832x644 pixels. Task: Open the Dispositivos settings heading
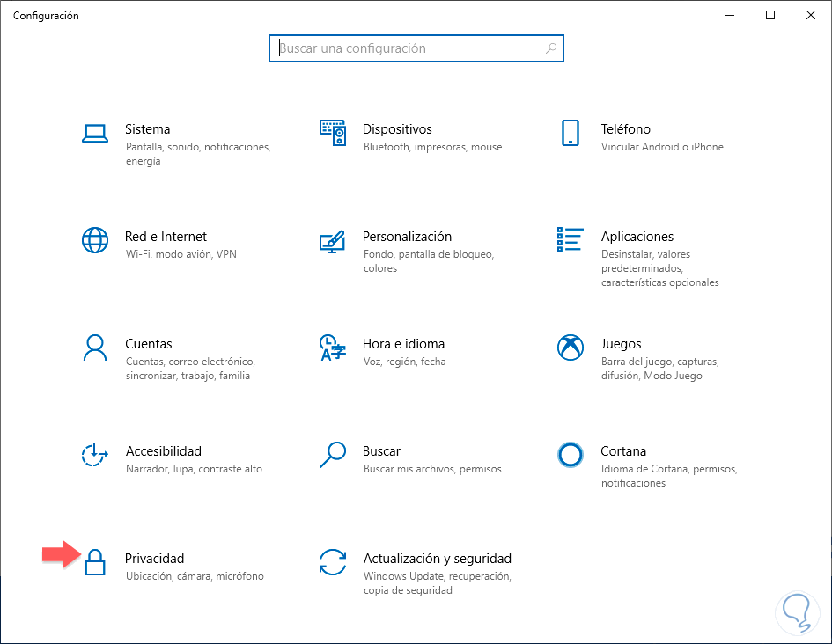click(x=397, y=129)
